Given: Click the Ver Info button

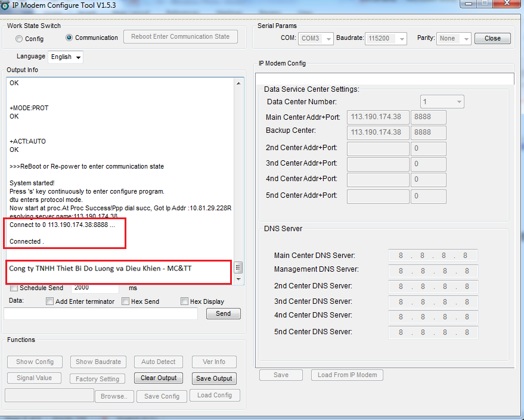Looking at the screenshot, I should [214, 362].
